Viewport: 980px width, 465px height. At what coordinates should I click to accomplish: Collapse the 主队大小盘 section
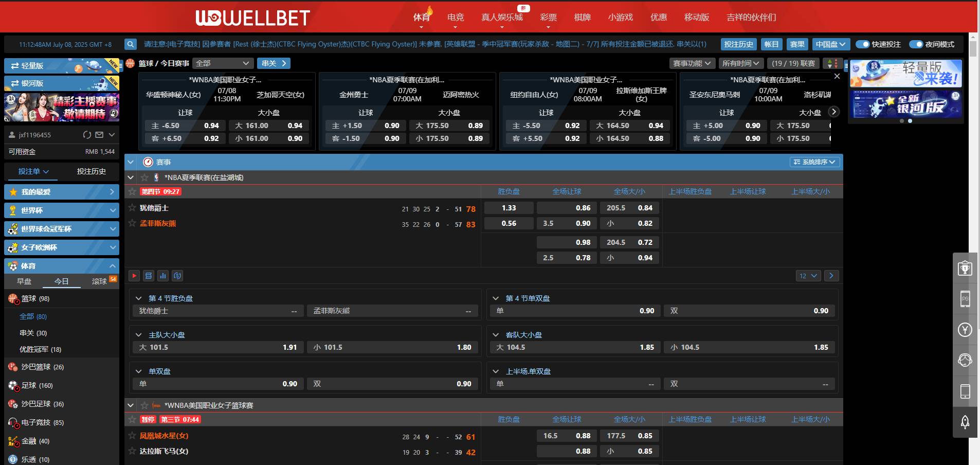(x=138, y=335)
